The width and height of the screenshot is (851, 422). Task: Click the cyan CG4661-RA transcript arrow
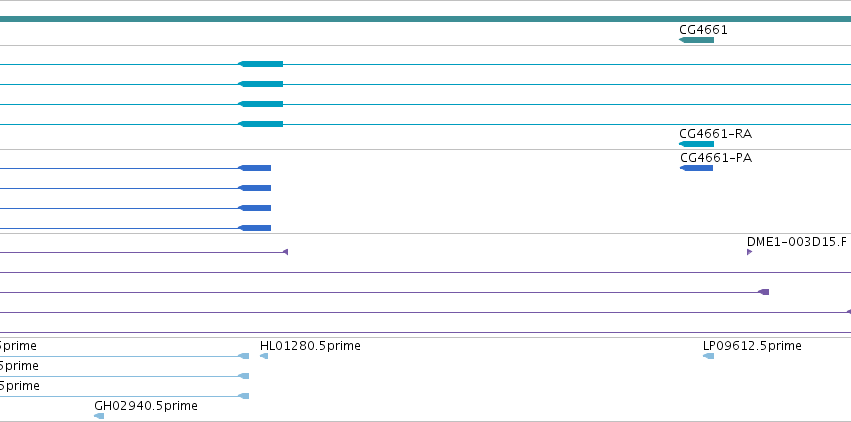[696, 144]
